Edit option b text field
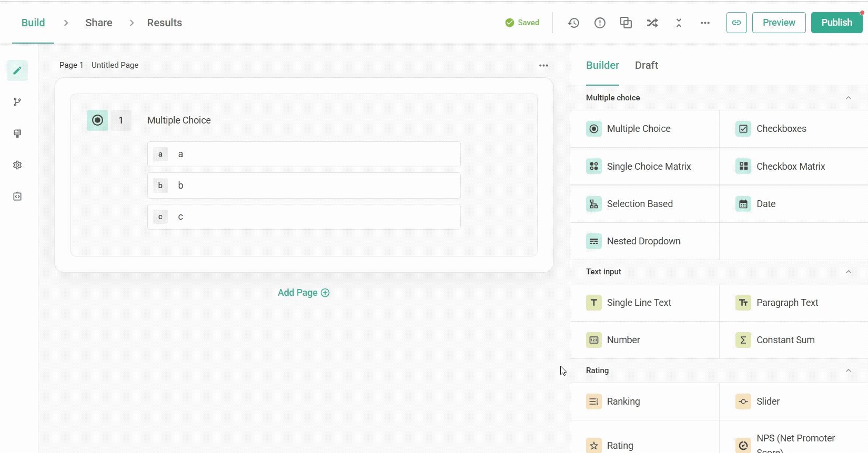868x453 pixels. [304, 186]
